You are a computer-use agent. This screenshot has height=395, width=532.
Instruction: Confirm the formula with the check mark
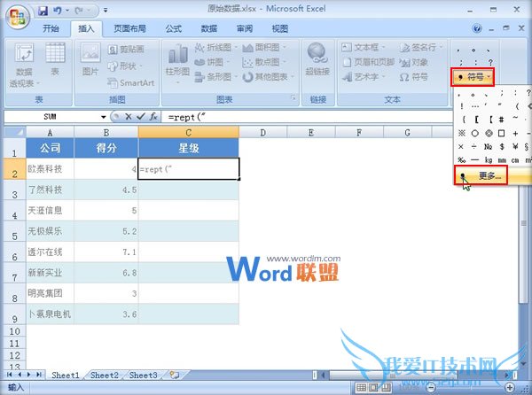pos(140,117)
